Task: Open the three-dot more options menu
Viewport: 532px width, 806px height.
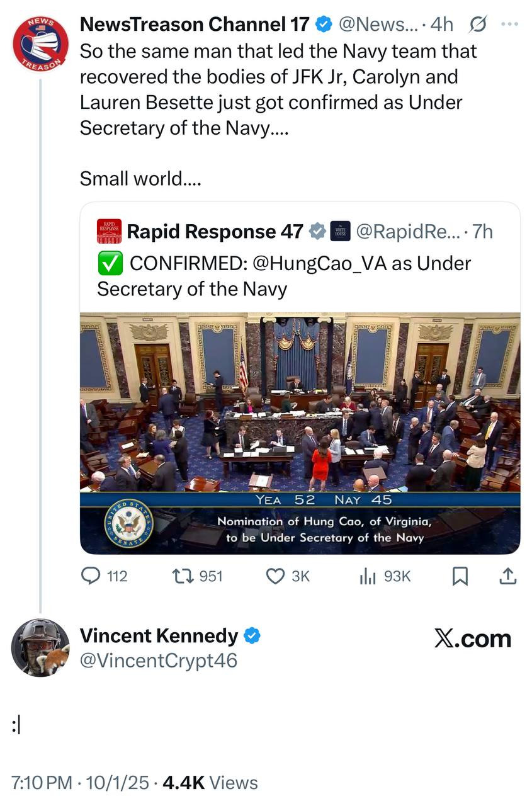Action: pos(508,24)
